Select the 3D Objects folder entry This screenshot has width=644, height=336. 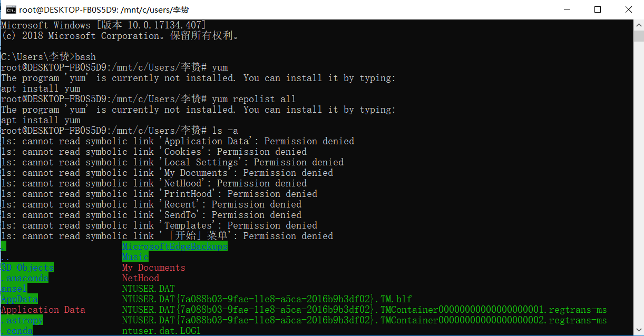point(27,267)
